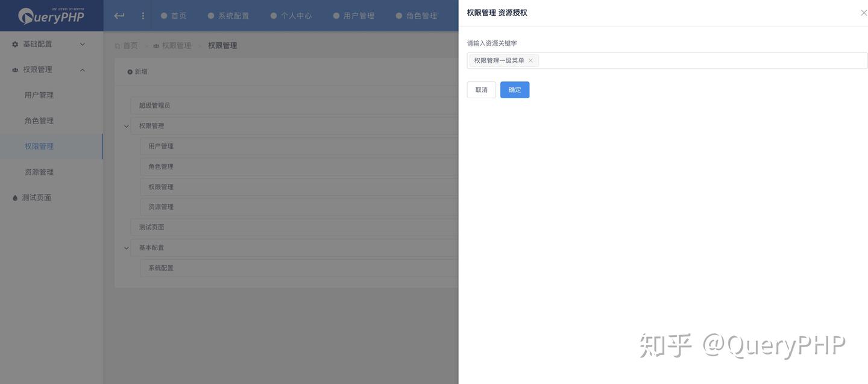Image resolution: width=868 pixels, height=384 pixels.
Task: Expand the 基础配置 sidebar menu
Action: (x=83, y=44)
